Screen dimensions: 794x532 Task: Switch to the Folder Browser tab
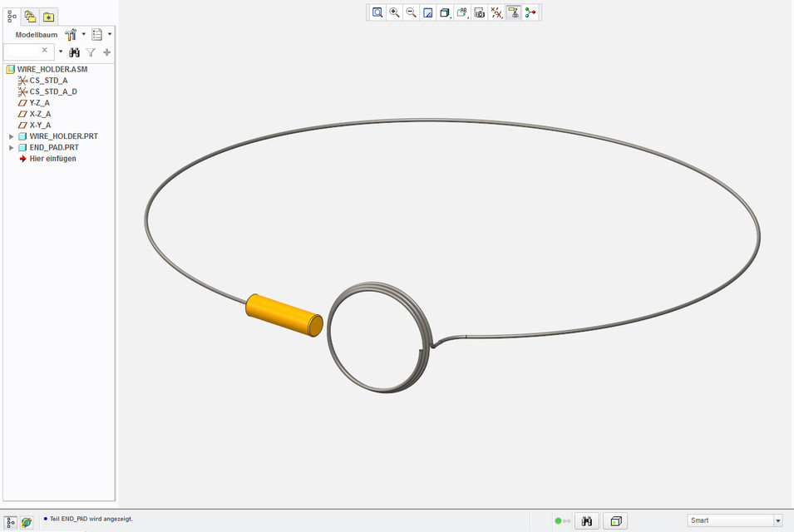pyautogui.click(x=30, y=16)
